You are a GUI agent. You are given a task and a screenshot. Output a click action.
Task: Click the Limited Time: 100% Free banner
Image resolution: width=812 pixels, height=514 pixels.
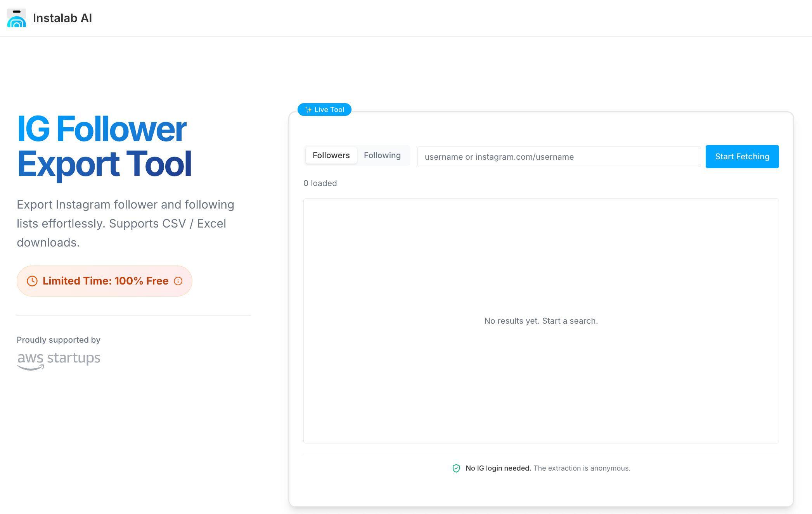[x=104, y=281]
